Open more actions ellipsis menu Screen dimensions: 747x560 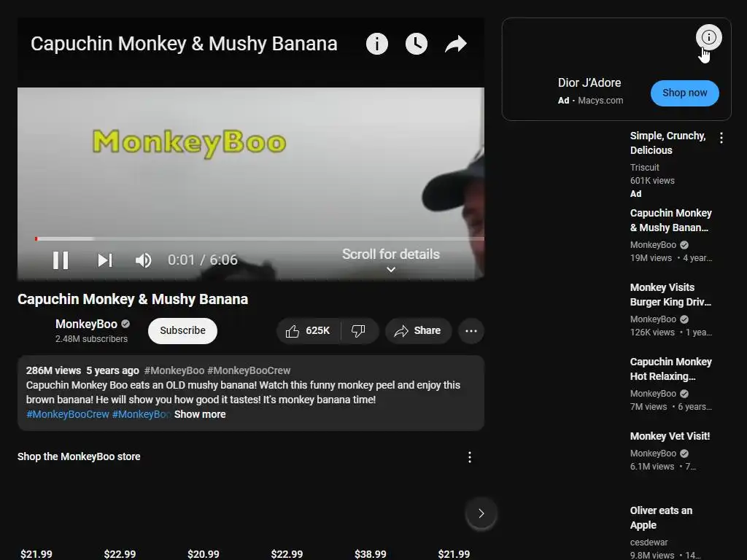pos(471,330)
